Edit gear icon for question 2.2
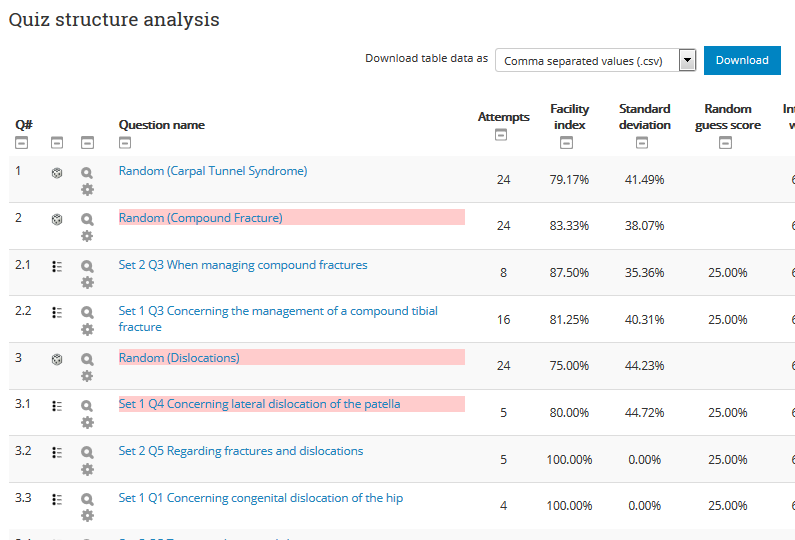The height and width of the screenshot is (540, 795). click(x=87, y=330)
